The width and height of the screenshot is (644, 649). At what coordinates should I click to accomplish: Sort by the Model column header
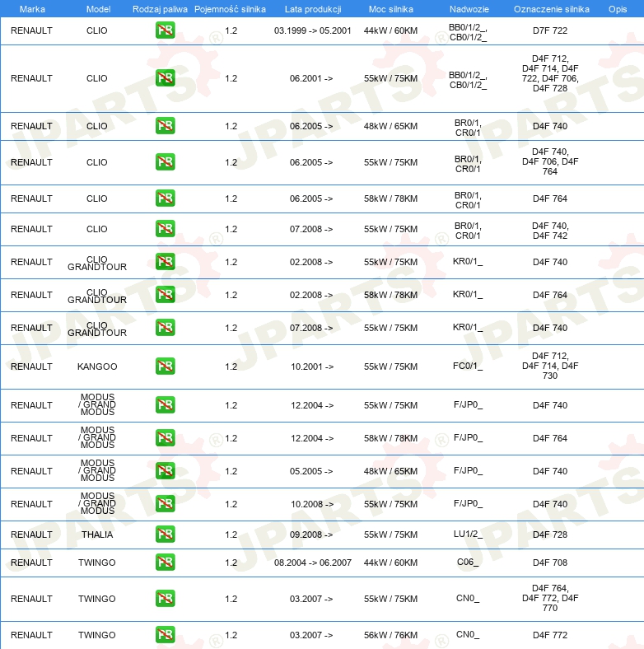98,9
